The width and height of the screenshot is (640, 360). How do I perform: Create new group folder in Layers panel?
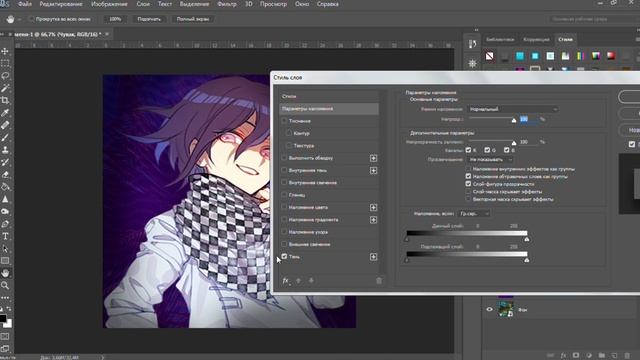click(602, 356)
